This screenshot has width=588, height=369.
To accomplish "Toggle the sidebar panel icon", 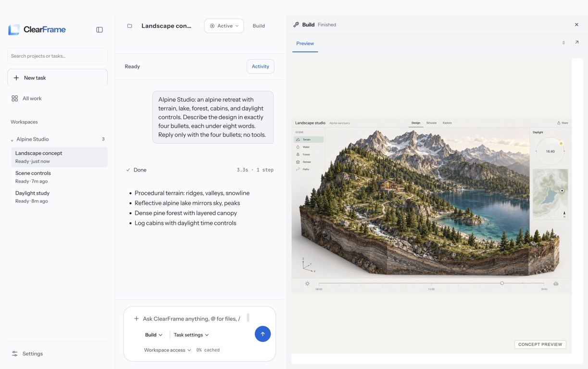I will [x=100, y=30].
